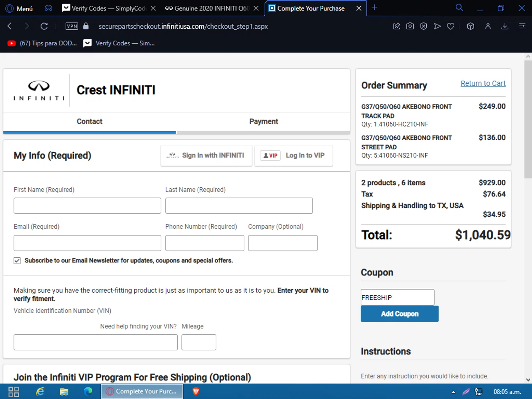The image size is (532, 399).
Task: Open a new tab with plus
Action: pos(375,7)
